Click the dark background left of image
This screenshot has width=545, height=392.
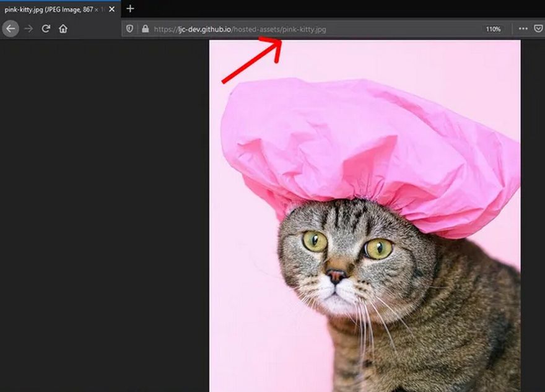[x=104, y=217]
